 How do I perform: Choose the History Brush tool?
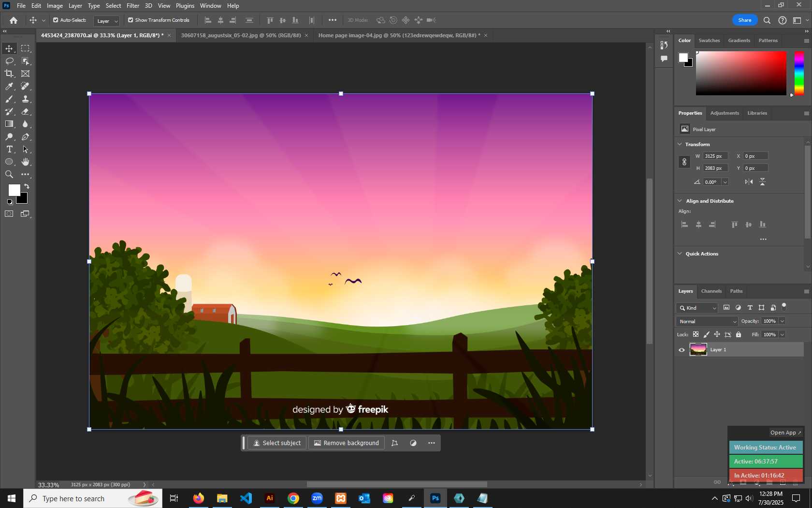(9, 111)
